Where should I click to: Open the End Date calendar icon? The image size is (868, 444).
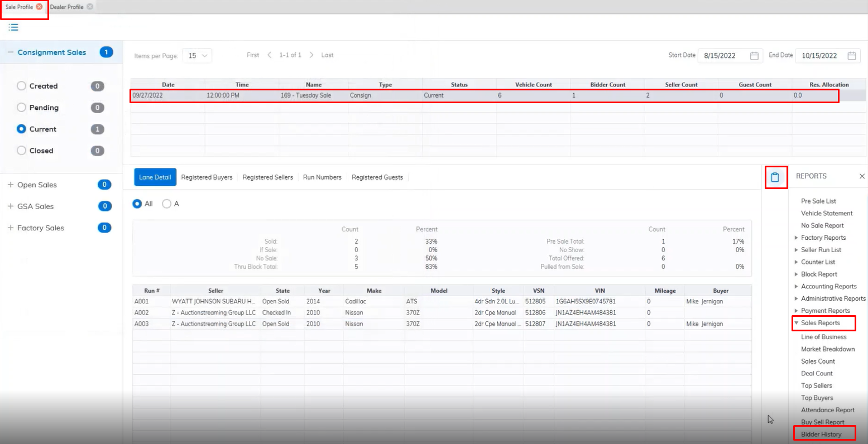tap(852, 56)
